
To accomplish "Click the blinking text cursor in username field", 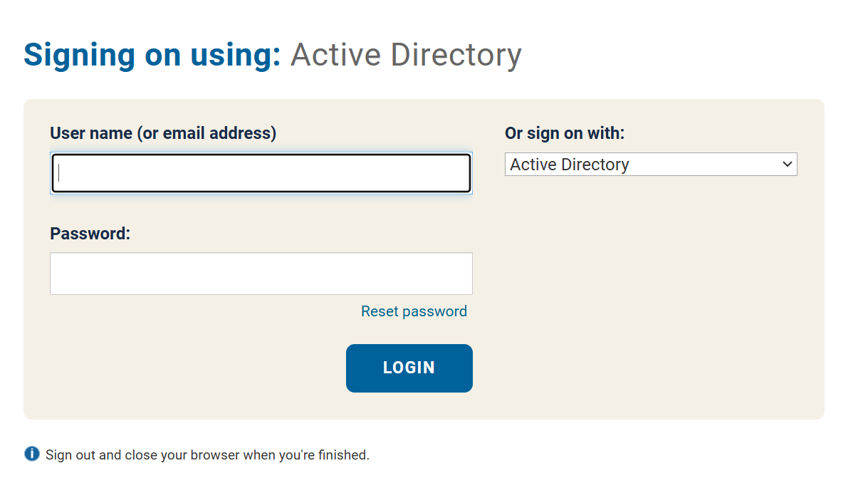I will 60,173.
